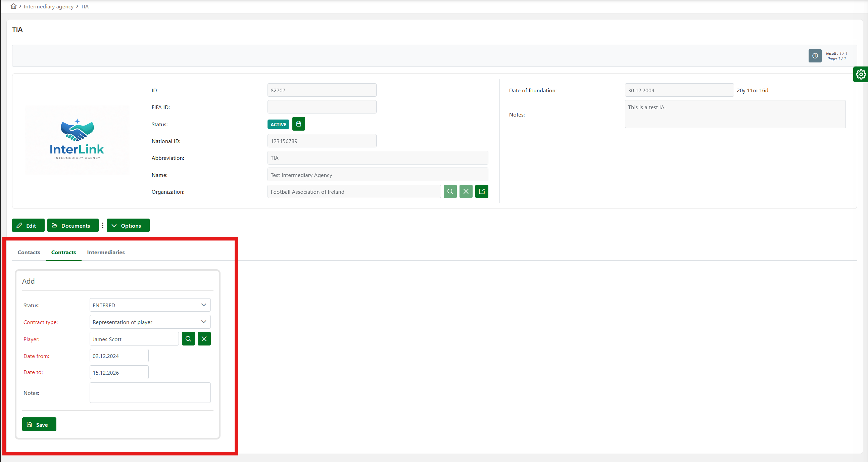The image size is (868, 462).
Task: Switch to the Contacts tab
Action: tap(29, 252)
